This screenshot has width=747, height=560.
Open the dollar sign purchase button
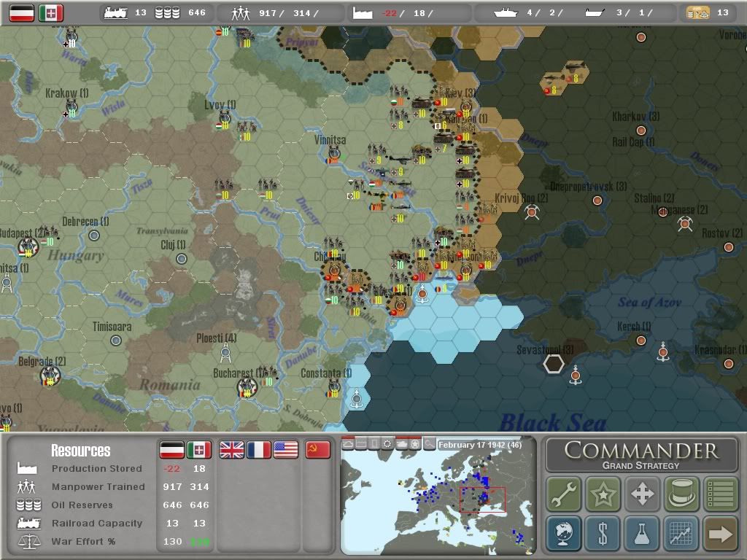point(603,533)
